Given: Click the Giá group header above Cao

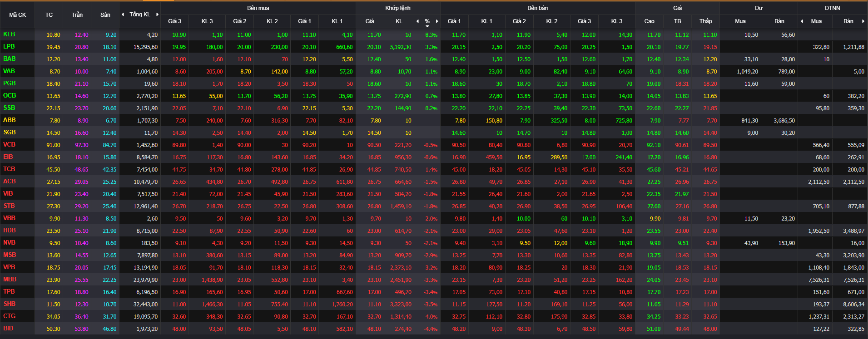Looking at the screenshot, I should pos(678,8).
